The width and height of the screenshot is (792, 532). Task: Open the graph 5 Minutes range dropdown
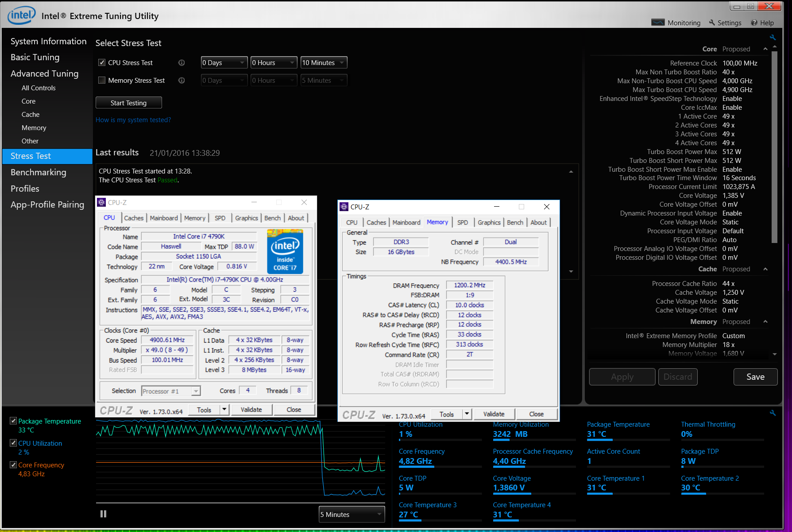coord(352,514)
